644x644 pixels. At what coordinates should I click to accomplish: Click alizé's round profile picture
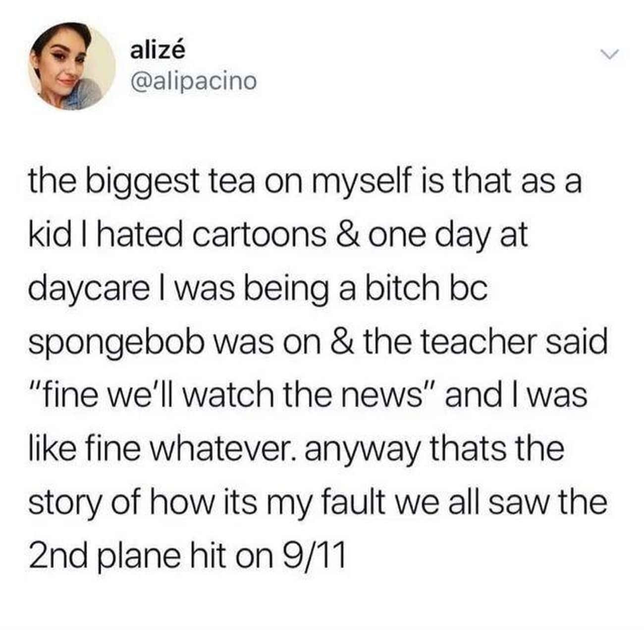click(x=72, y=66)
